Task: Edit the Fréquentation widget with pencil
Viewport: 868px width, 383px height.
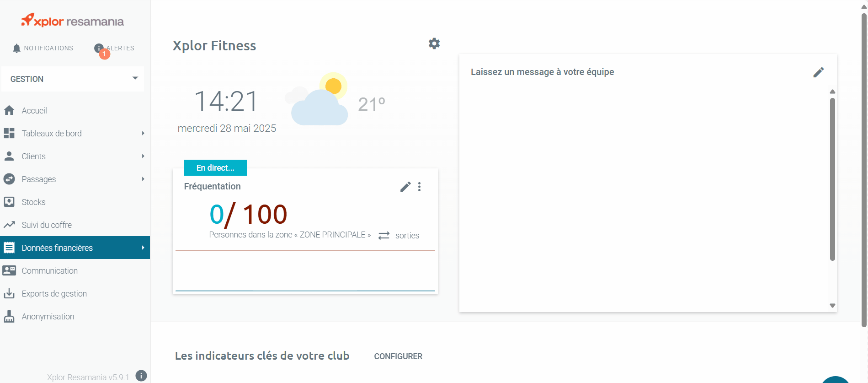Action: [x=405, y=187]
